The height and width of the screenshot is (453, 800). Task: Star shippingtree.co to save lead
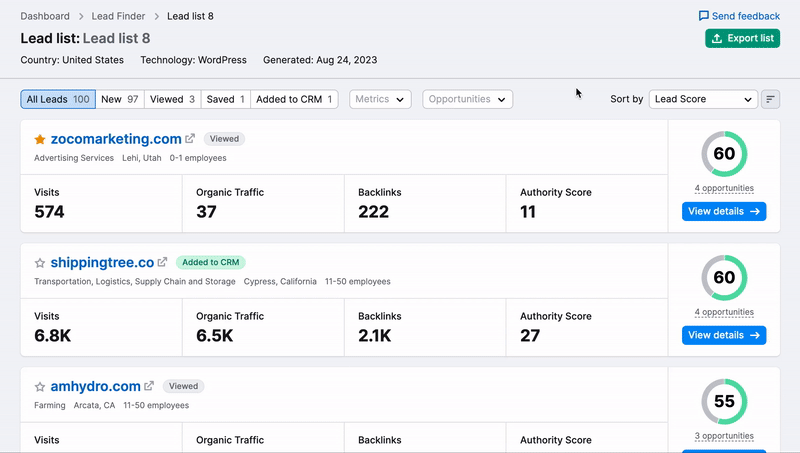click(x=40, y=263)
